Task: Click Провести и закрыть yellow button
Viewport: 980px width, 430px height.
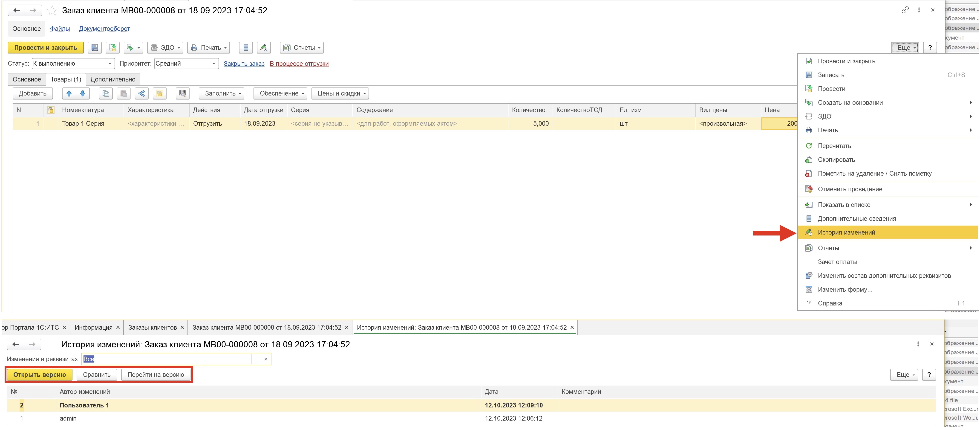Action: (46, 48)
